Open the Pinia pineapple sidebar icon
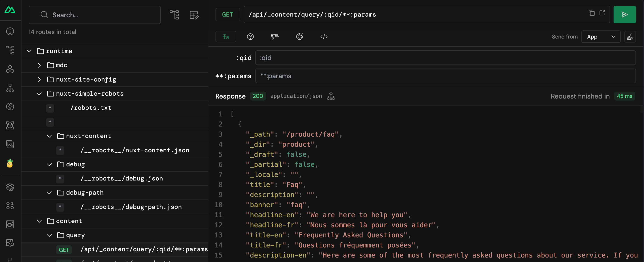This screenshot has width=644, height=262. point(10,163)
